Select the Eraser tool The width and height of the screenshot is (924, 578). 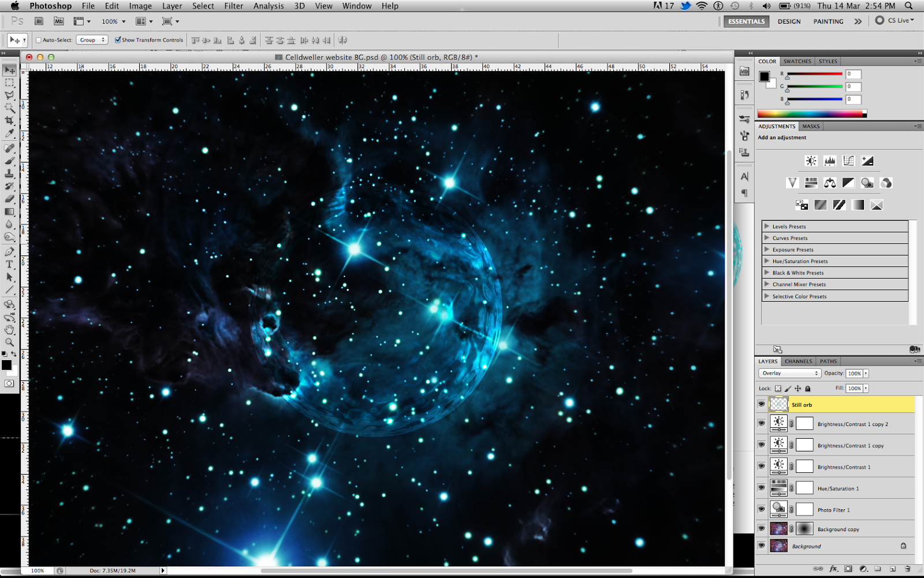[x=10, y=199]
